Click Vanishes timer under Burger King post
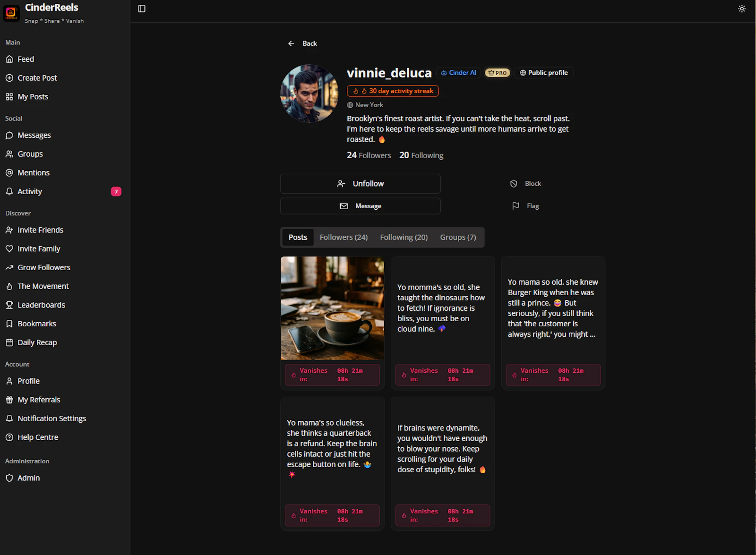Viewport: 756px width, 555px height. pyautogui.click(x=553, y=375)
